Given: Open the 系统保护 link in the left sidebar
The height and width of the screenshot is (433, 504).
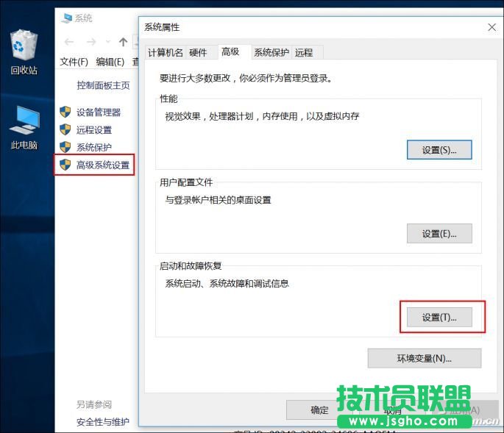Looking at the screenshot, I should point(94,147).
